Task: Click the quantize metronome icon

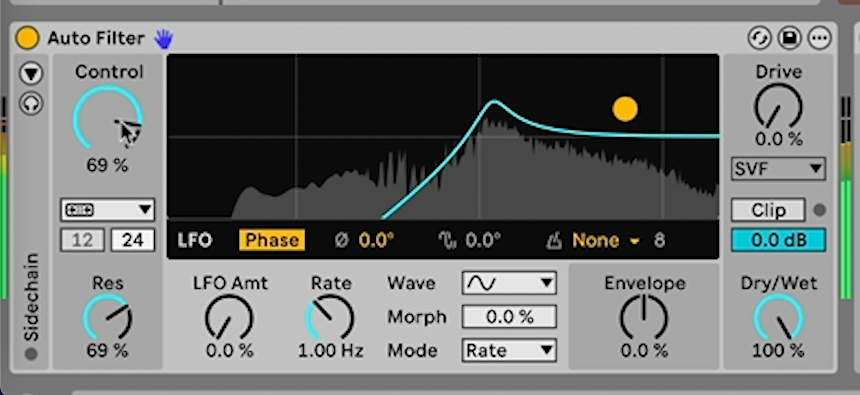Action: click(554, 240)
